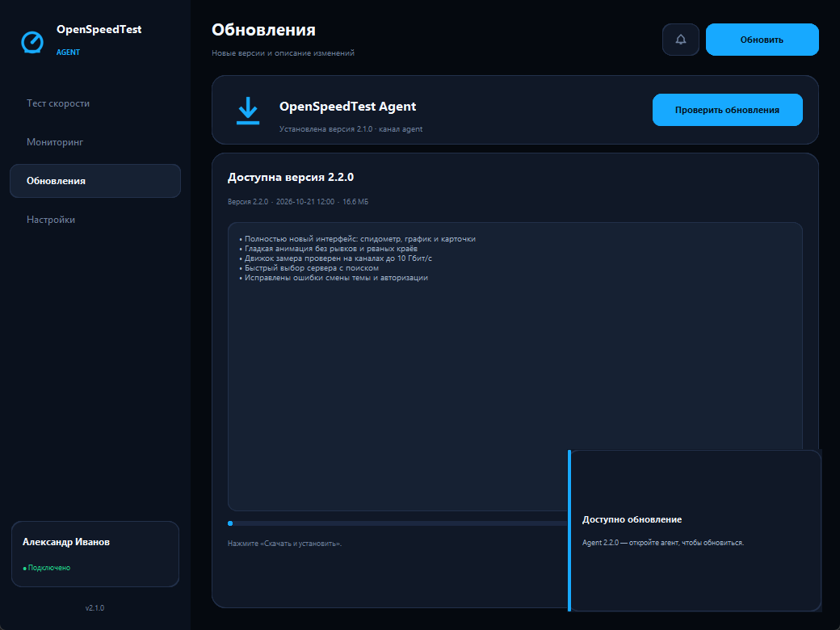Click the Версия 2.2.0 release details line

click(298, 202)
